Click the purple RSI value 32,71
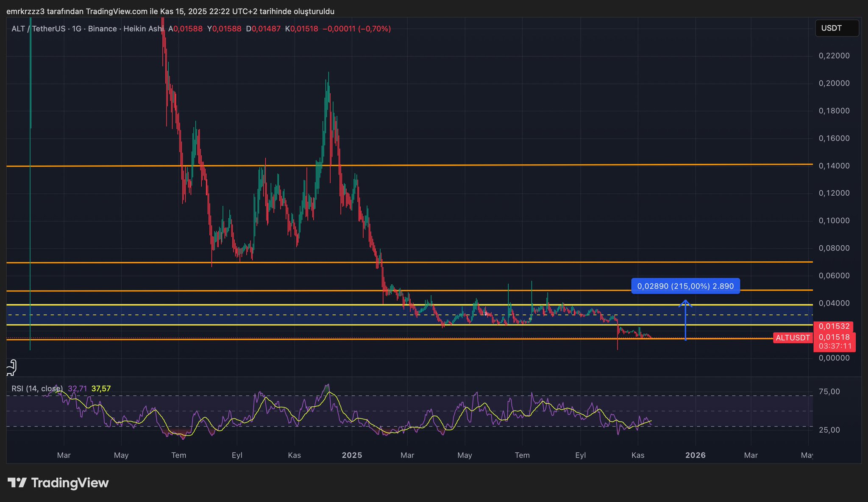This screenshot has height=502, width=868. (x=77, y=388)
